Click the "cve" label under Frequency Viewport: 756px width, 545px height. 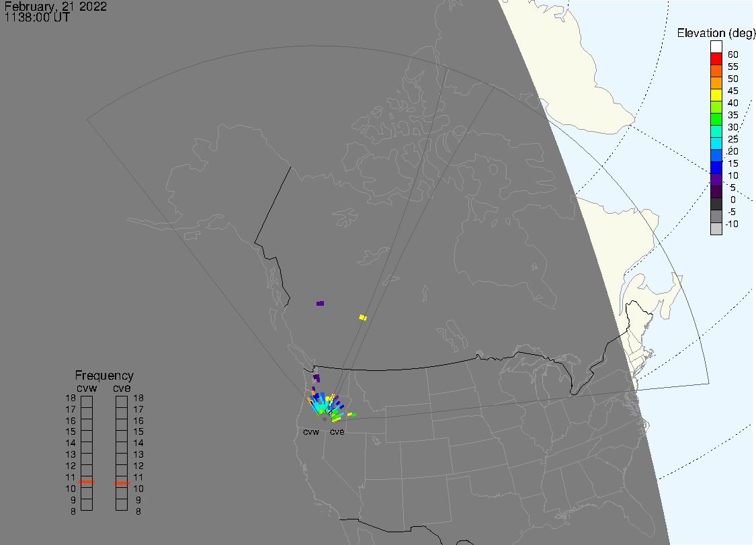[122, 388]
